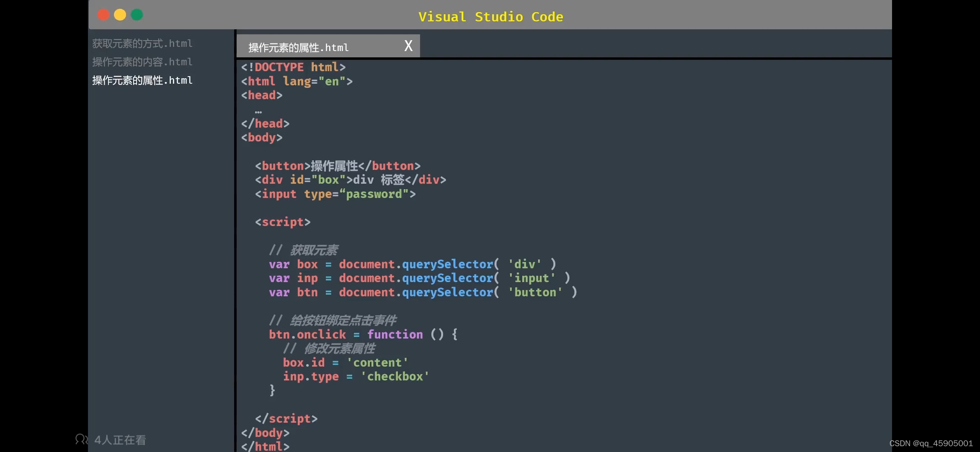This screenshot has height=452, width=980.
Task: Switch to the 操作元素的属性.html editor tab
Action: [x=298, y=47]
